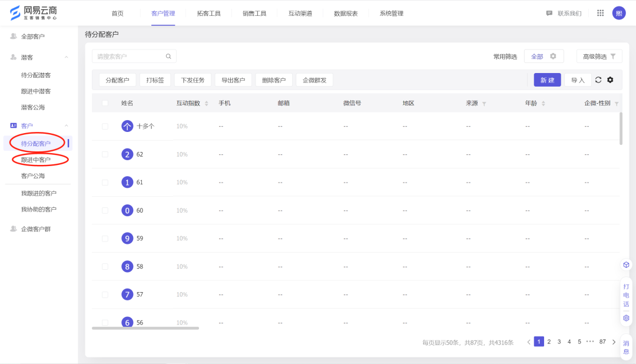This screenshot has width=636, height=364.
Task: Open the column settings gear beside refresh
Action: 609,80
